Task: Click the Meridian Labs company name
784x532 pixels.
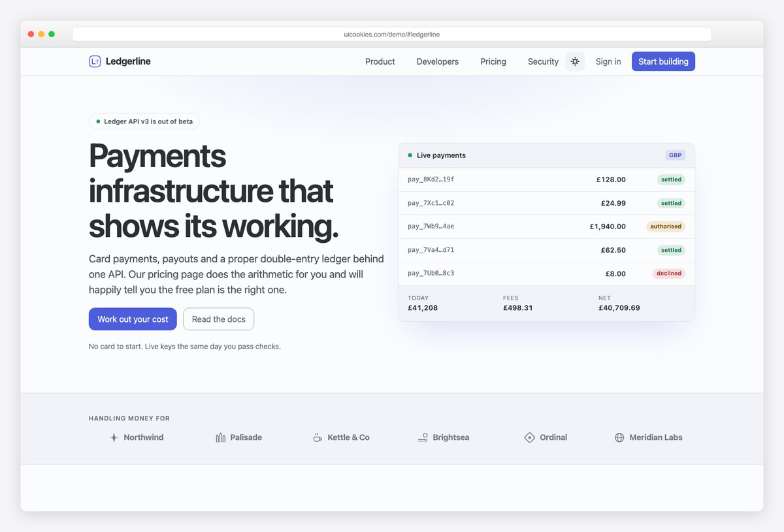Action: pos(656,437)
